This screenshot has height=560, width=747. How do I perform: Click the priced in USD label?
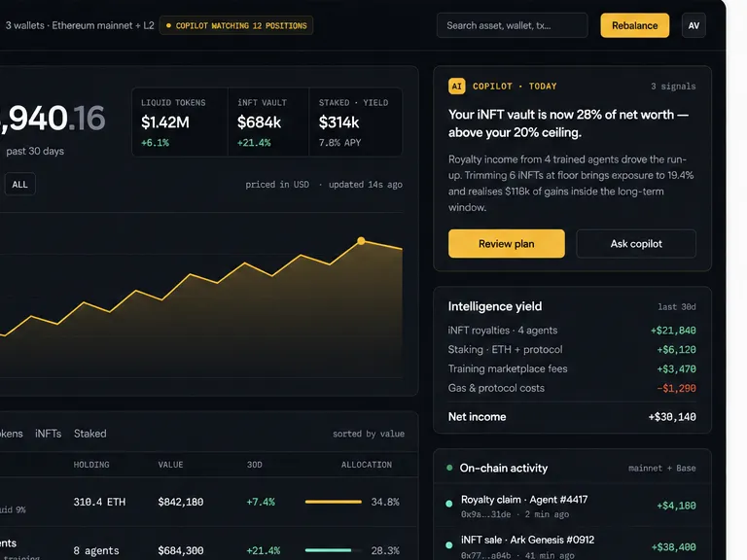click(x=277, y=185)
